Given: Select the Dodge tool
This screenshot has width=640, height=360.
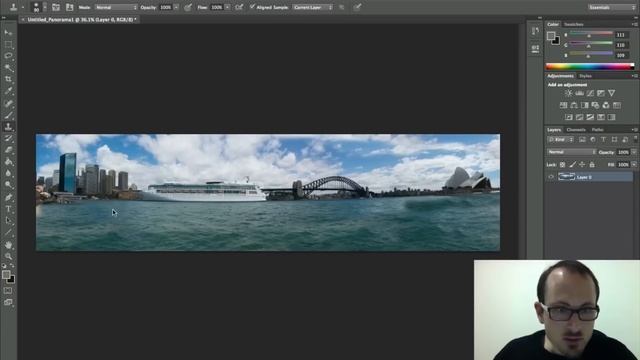Looking at the screenshot, I should tap(8, 185).
